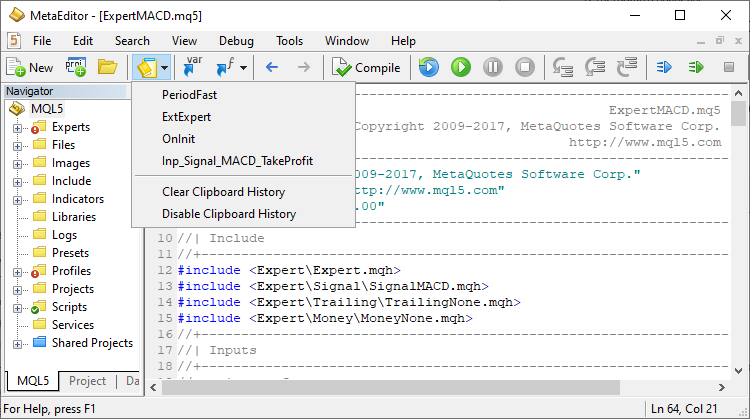750x419 pixels.
Task: Expand the Projects folder node
Action: tap(17, 290)
